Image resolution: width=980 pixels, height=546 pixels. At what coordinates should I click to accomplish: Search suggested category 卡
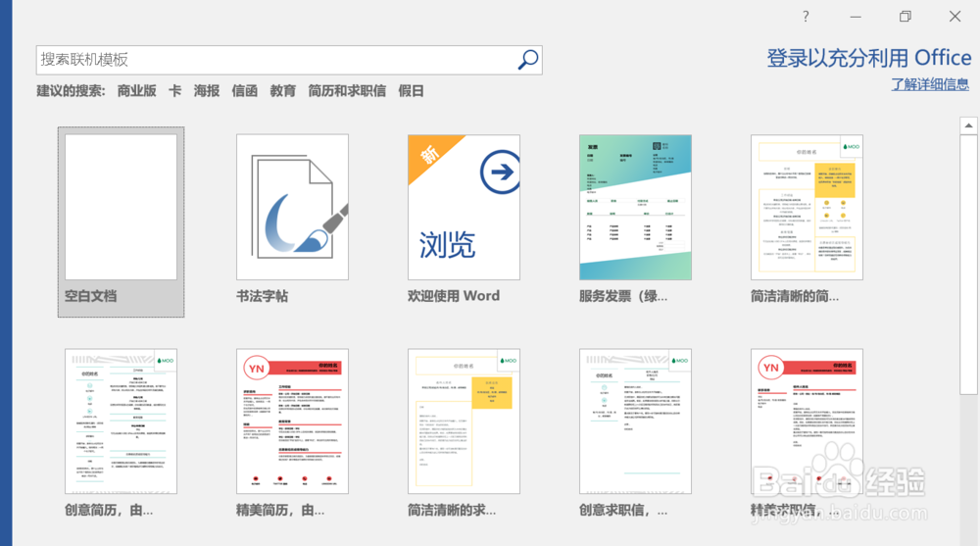(175, 91)
